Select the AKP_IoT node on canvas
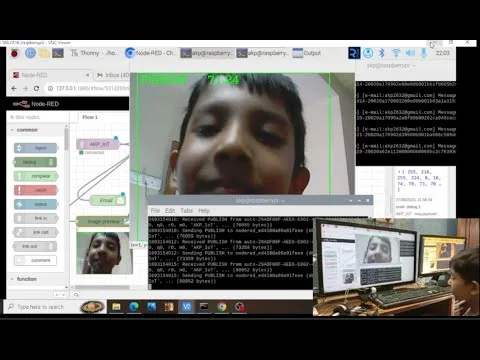Image resolution: width=480 pixels, height=360 pixels. (x=97, y=144)
